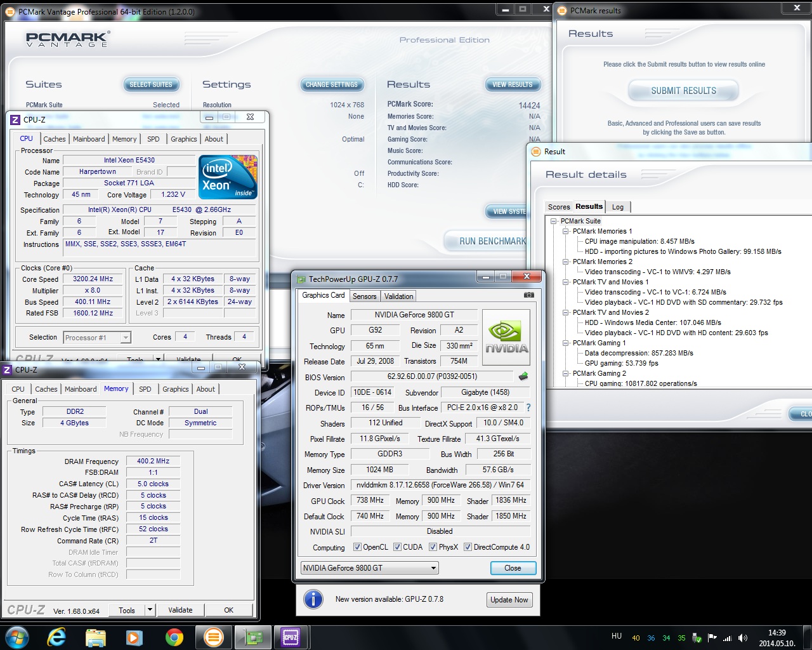Click the SUBMIT RESULTS button
Screen dimensions: 812x650
[683, 91]
